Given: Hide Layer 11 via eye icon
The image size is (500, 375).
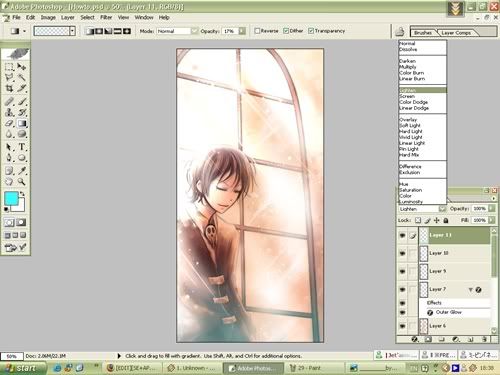Looking at the screenshot, I should click(402, 235).
